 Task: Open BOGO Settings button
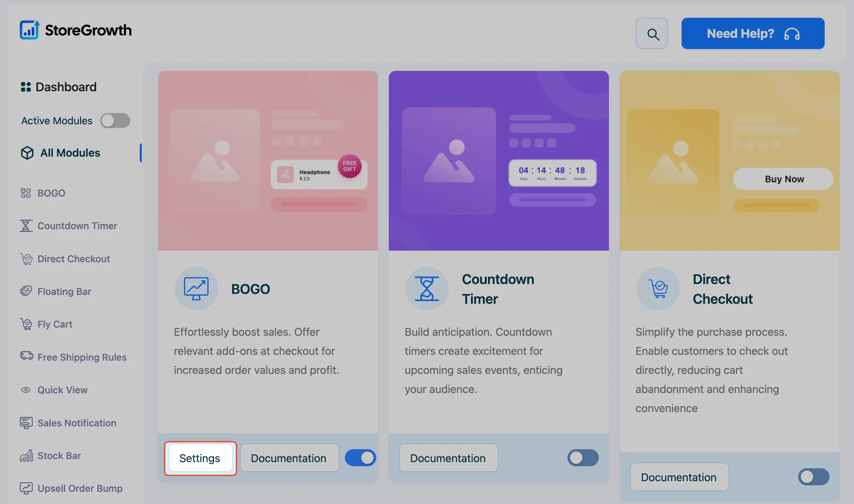pyautogui.click(x=200, y=458)
